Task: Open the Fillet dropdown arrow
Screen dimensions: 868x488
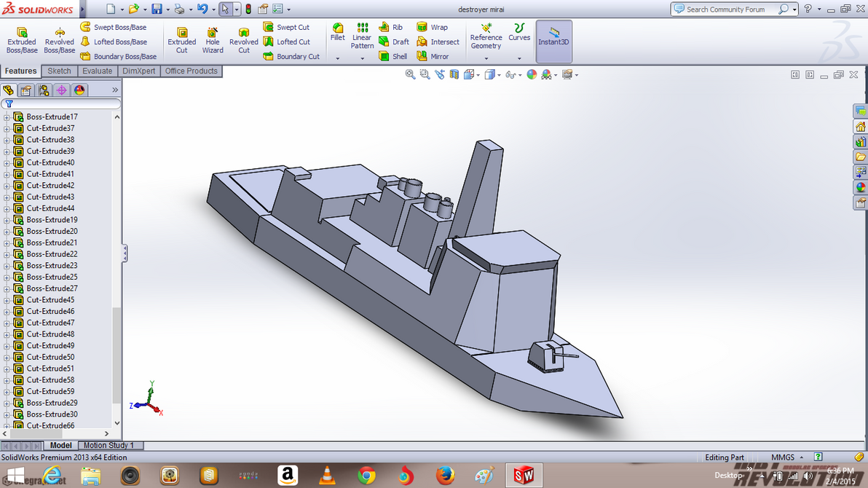Action: tap(338, 58)
